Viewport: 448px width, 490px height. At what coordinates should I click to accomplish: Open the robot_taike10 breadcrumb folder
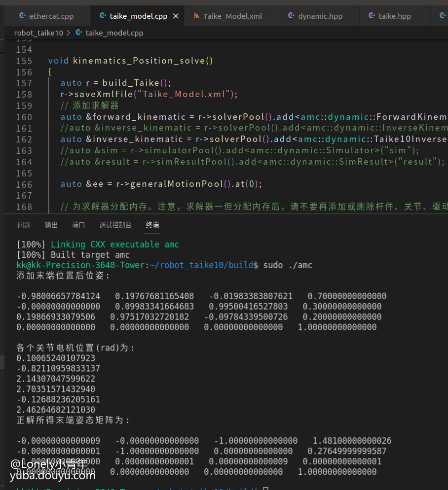click(x=38, y=33)
